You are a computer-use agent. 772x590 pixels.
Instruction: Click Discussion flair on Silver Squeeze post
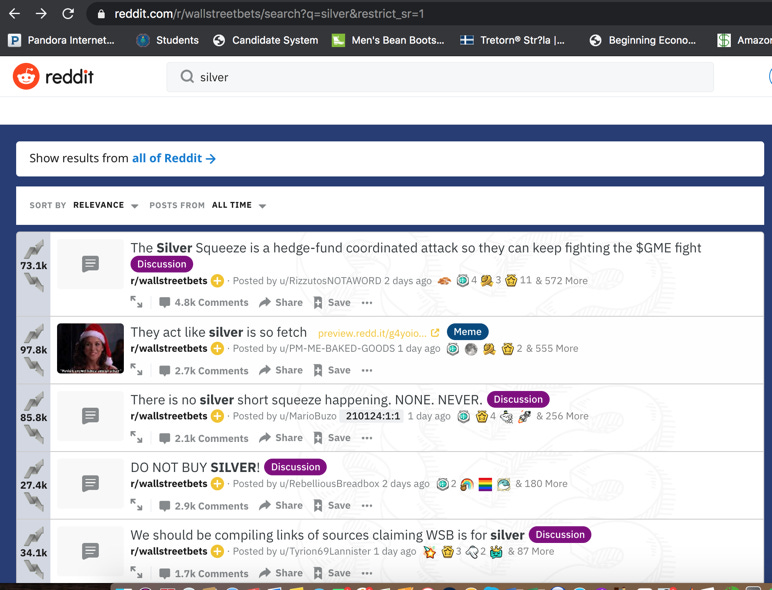[x=161, y=264]
